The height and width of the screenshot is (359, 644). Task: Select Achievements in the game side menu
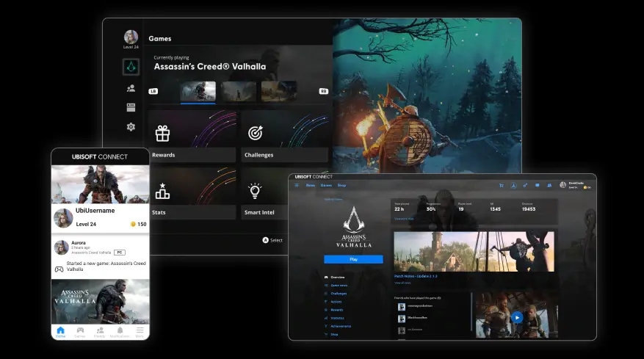(x=338, y=326)
